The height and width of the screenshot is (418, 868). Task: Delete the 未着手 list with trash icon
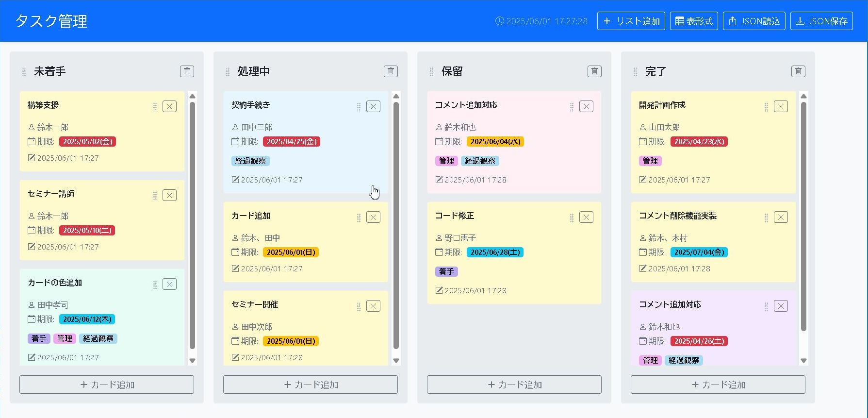tap(187, 71)
